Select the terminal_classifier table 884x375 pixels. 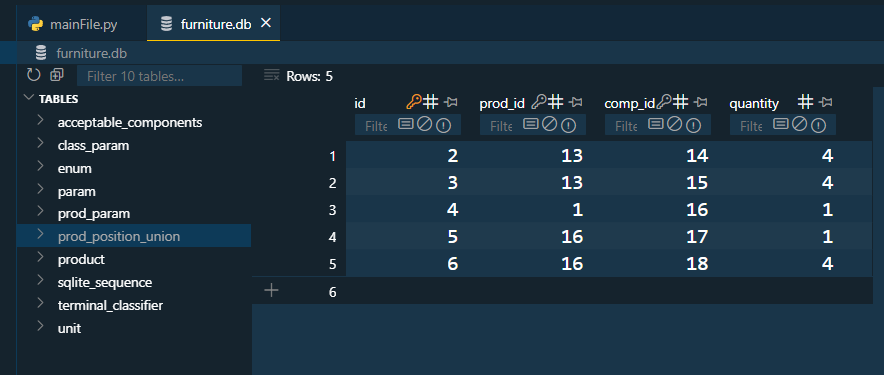110,306
